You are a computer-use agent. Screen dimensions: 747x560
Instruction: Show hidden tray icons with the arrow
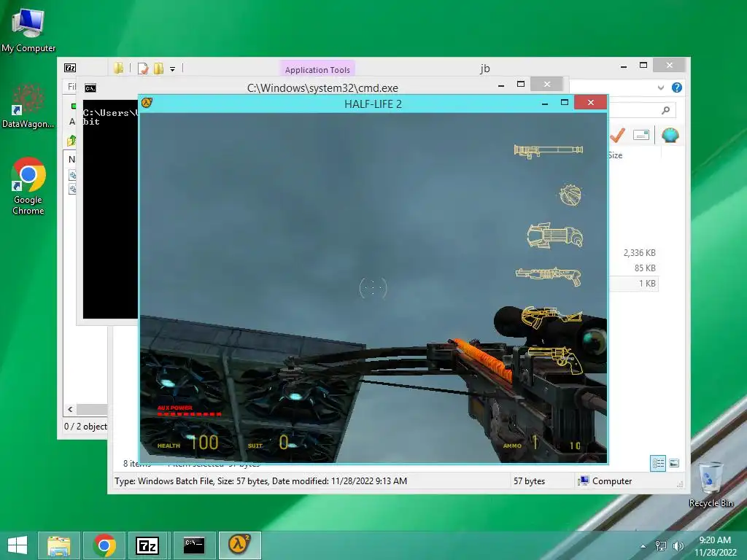pos(643,546)
